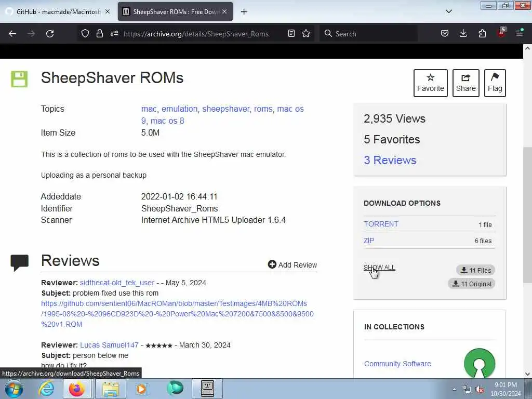The height and width of the screenshot is (399, 532).
Task: Jump to the 3 Reviews link
Action: pos(390,160)
